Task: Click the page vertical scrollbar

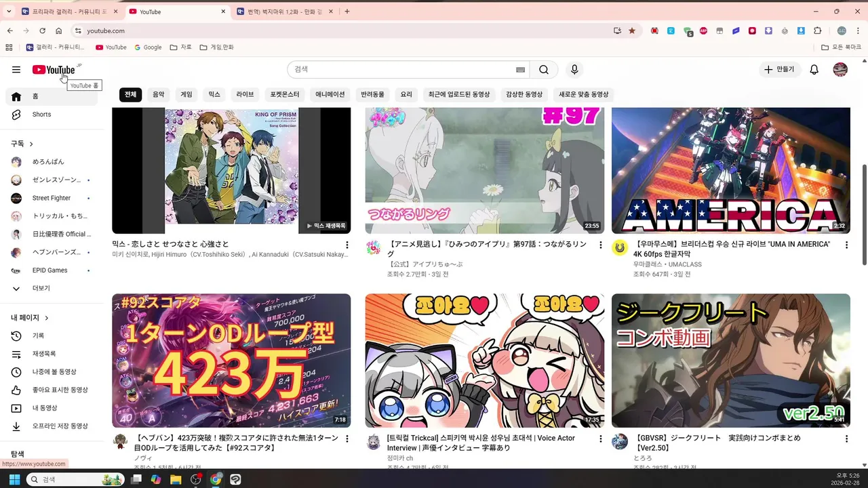Action: [864, 216]
